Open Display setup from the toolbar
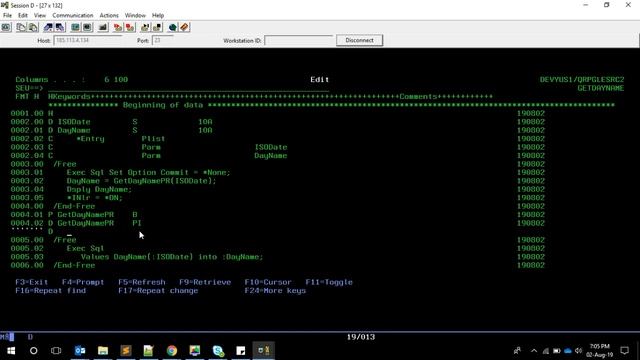Screen dimensions: 640x360 [76, 27]
